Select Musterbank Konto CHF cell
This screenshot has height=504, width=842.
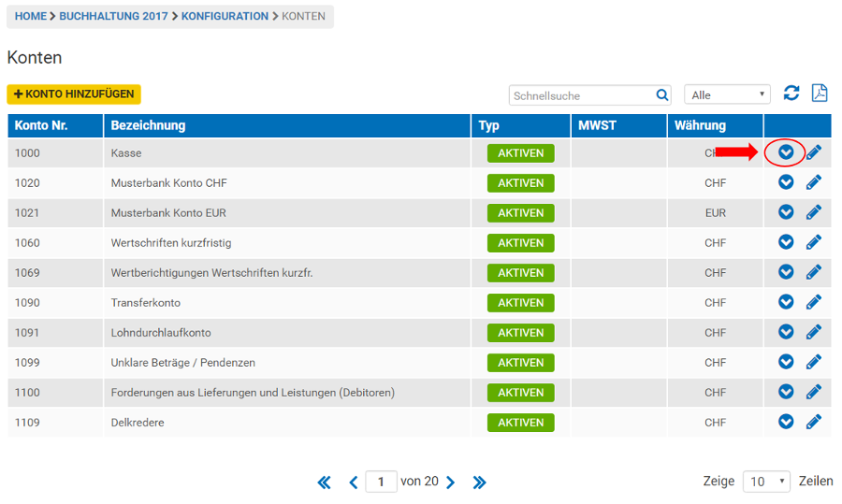pos(287,183)
